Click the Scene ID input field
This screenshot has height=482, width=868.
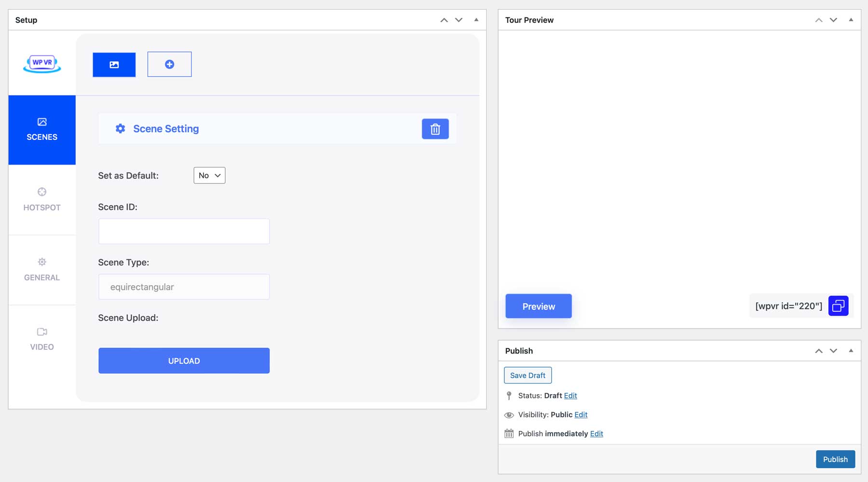pyautogui.click(x=184, y=232)
